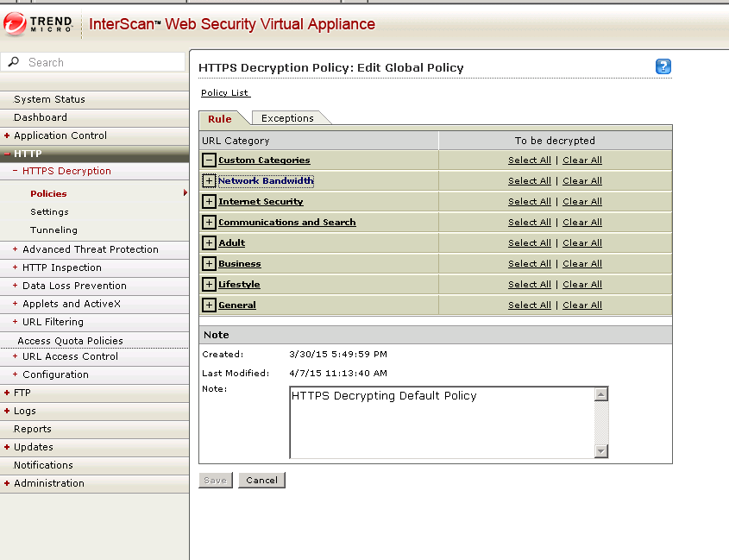Click Select All for Adult

[x=529, y=242]
